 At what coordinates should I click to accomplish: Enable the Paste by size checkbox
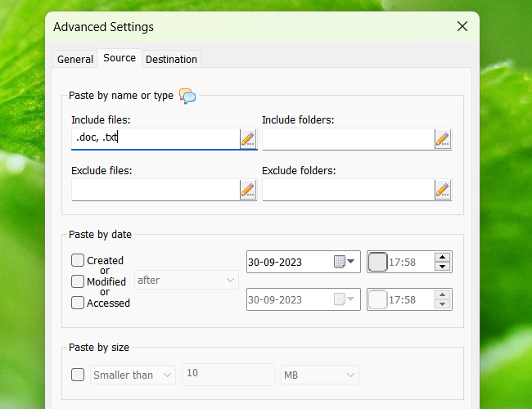(78, 375)
